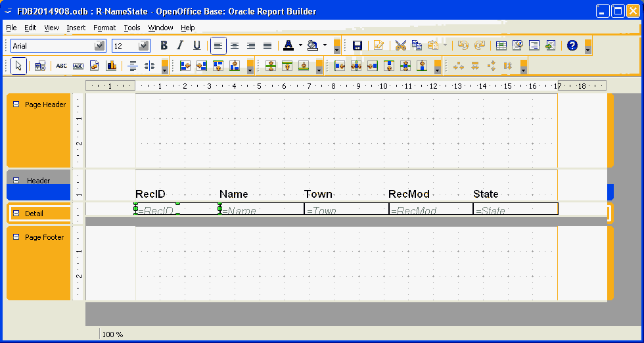Click the Label field ABC tool

click(x=62, y=66)
